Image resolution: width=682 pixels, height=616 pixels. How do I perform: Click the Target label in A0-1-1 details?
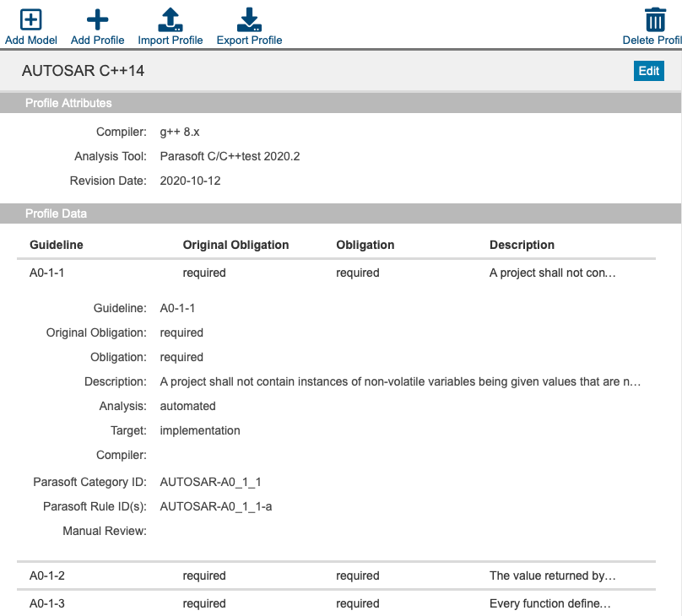pyautogui.click(x=128, y=430)
